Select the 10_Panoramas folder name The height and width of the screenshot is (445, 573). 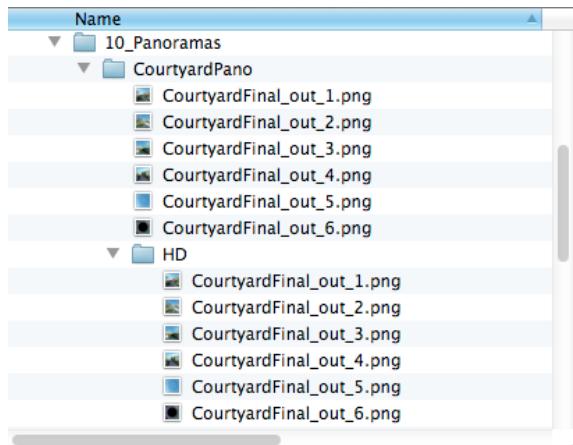(163, 43)
